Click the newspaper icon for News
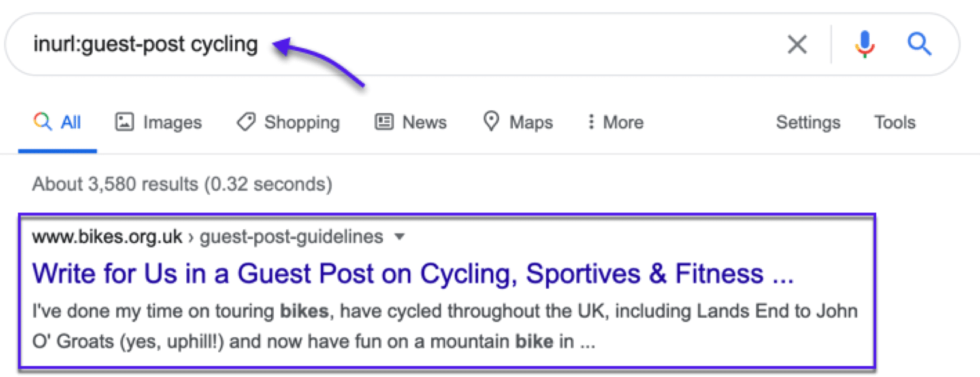 pyautogui.click(x=384, y=122)
